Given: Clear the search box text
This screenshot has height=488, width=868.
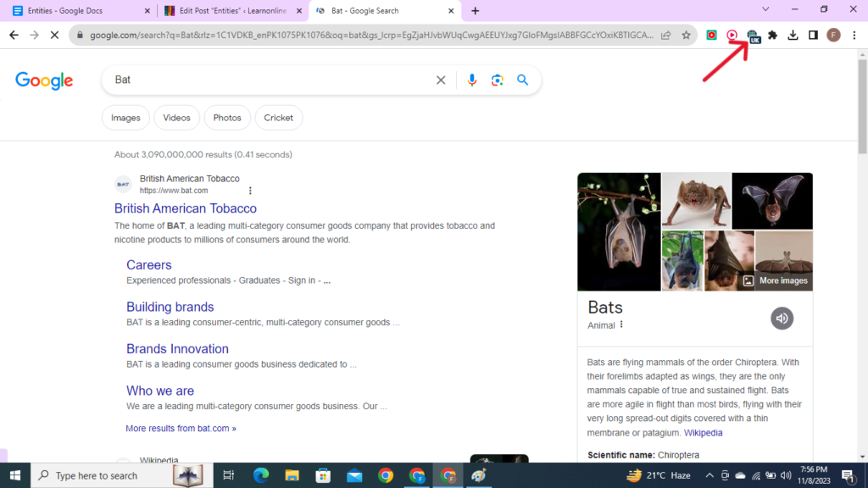Looking at the screenshot, I should [x=441, y=80].
